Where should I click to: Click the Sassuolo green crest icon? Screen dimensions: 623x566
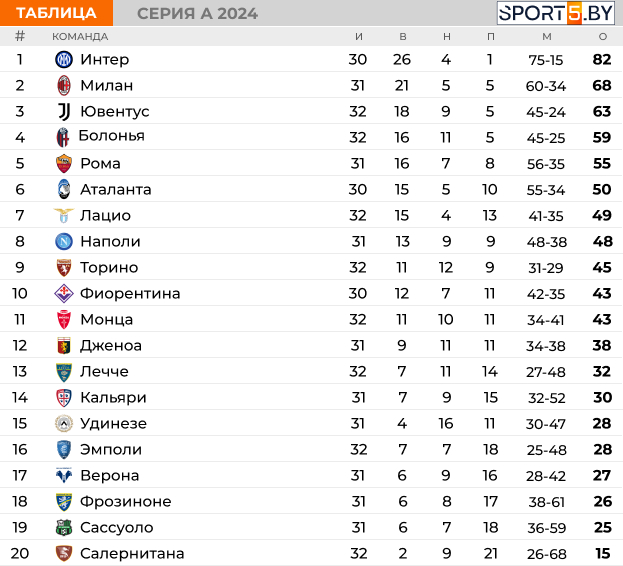click(64, 527)
